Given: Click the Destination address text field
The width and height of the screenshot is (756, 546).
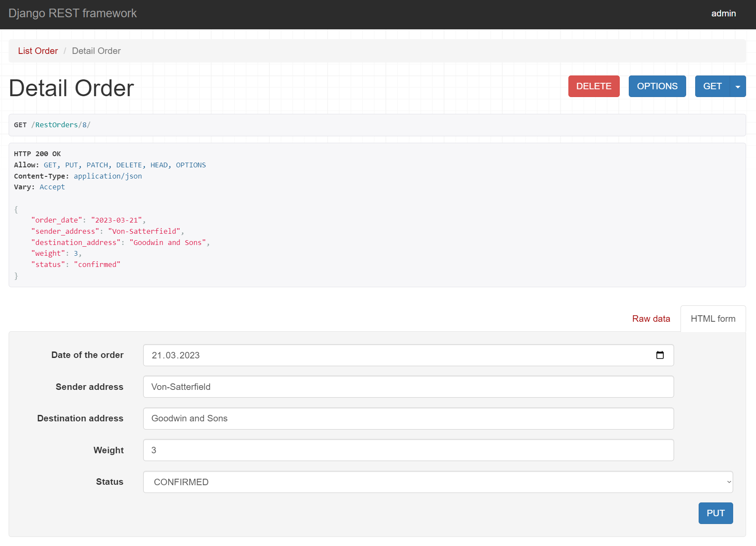Looking at the screenshot, I should [408, 418].
